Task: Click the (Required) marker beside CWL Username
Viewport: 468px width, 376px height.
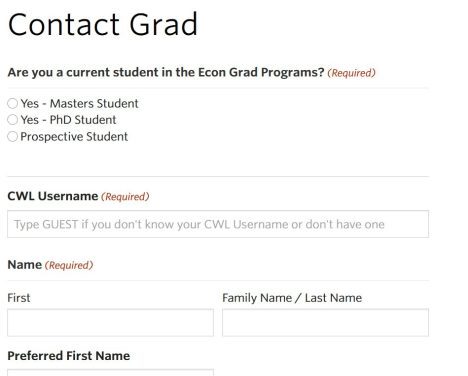Action: pos(125,196)
